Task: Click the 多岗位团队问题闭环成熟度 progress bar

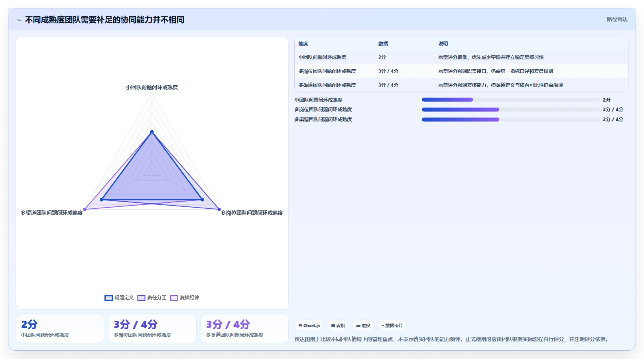Action: point(510,110)
